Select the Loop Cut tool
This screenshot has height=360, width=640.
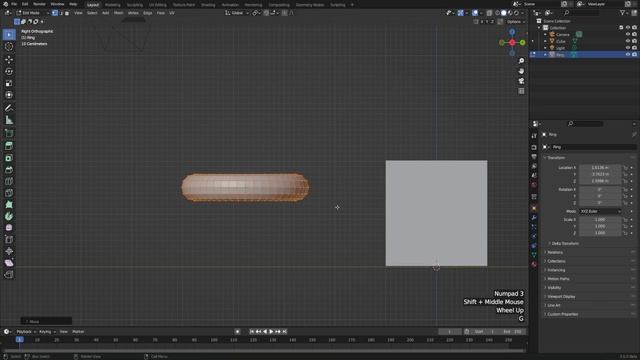pos(9,181)
